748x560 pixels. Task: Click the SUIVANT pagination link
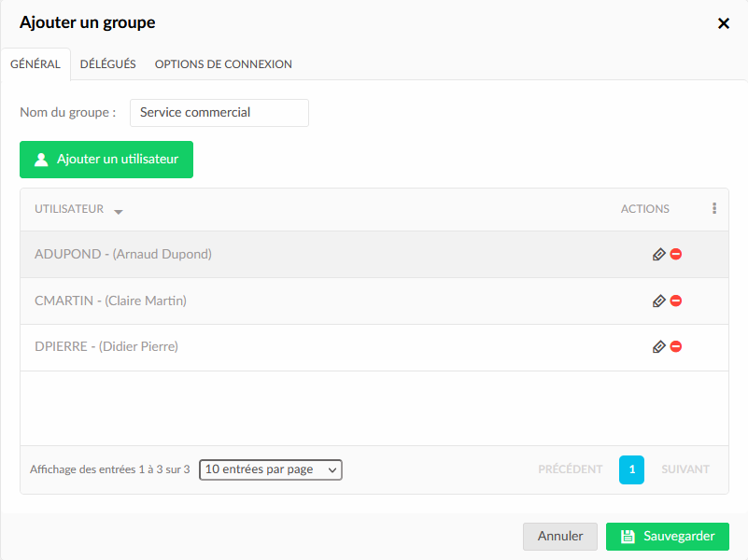click(x=685, y=469)
